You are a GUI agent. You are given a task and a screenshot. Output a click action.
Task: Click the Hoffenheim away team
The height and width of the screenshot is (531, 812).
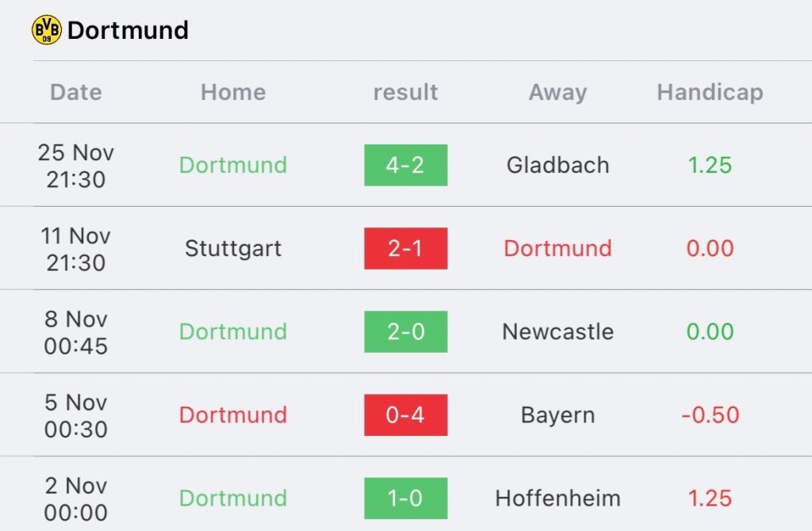pyautogui.click(x=557, y=499)
